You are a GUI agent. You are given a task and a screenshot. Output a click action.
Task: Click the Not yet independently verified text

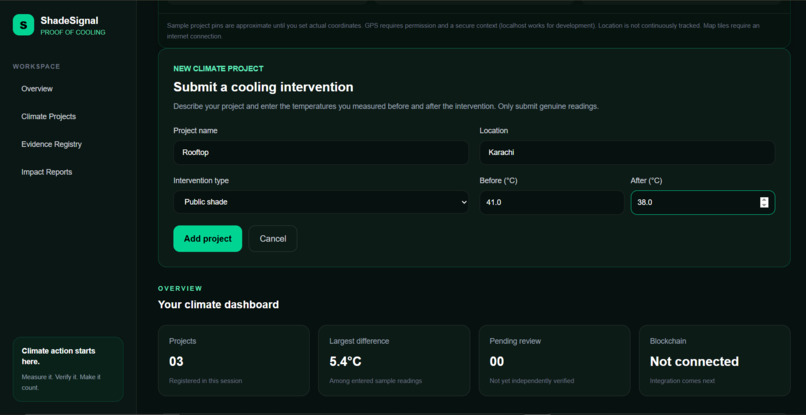point(532,381)
